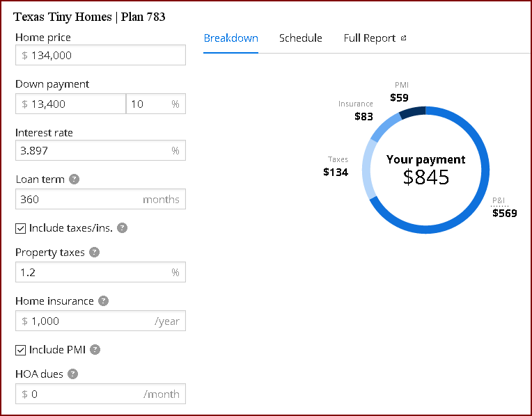Uncheck the Include taxes/ins. checkbox
This screenshot has width=532, height=416.
[21, 228]
